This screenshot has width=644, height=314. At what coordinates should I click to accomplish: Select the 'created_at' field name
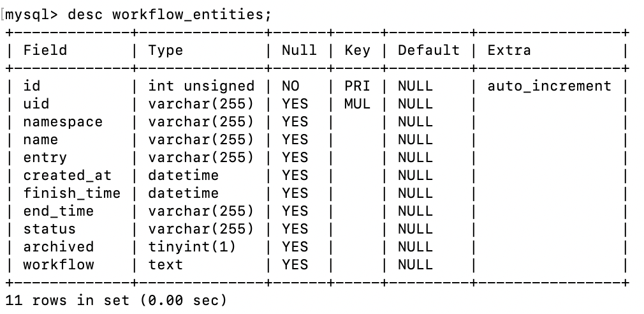(x=67, y=176)
